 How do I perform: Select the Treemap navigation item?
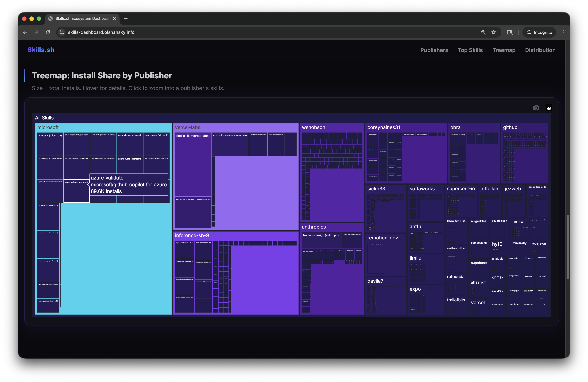click(504, 50)
